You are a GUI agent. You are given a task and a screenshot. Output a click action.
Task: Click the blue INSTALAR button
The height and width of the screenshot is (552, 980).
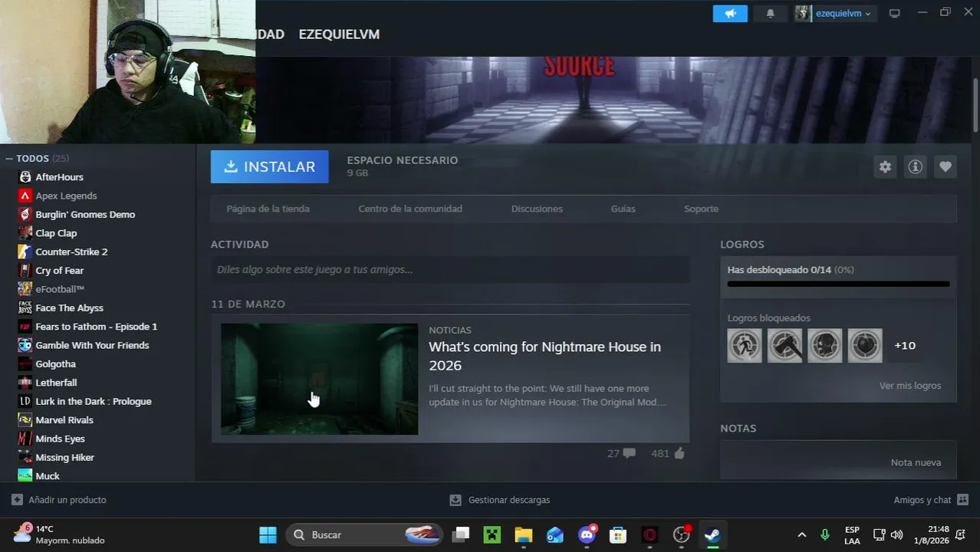click(x=269, y=166)
